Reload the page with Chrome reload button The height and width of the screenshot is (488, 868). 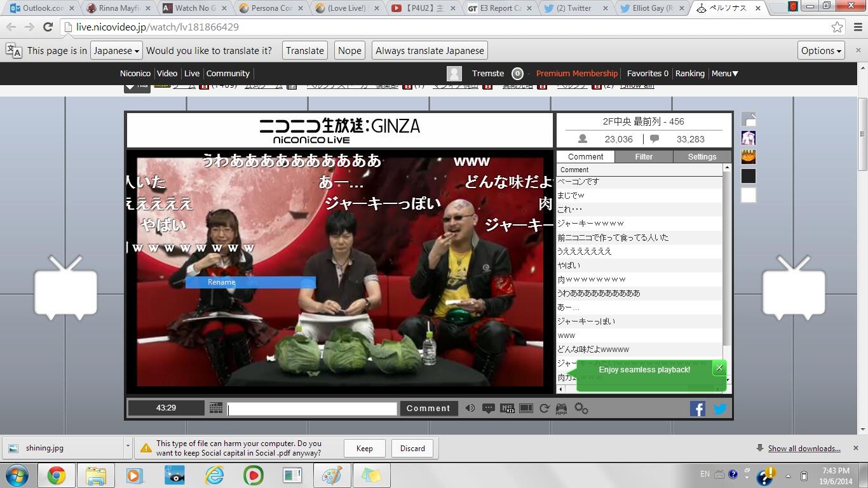[x=48, y=27]
